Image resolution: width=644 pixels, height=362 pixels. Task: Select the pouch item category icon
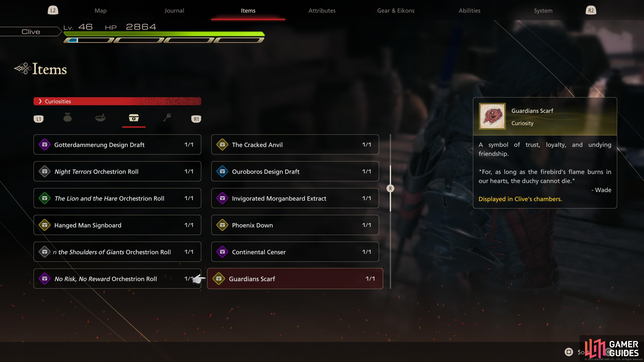[67, 117]
